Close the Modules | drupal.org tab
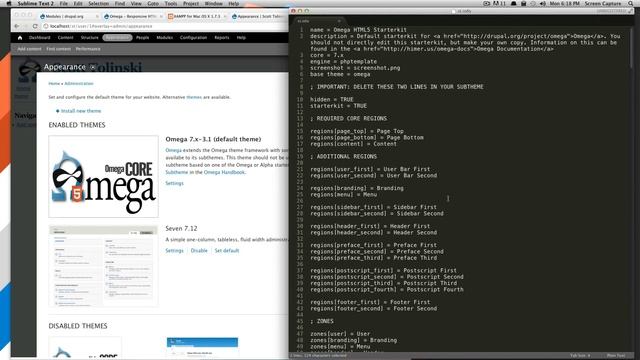This screenshot has width=640, height=360. [97, 16]
